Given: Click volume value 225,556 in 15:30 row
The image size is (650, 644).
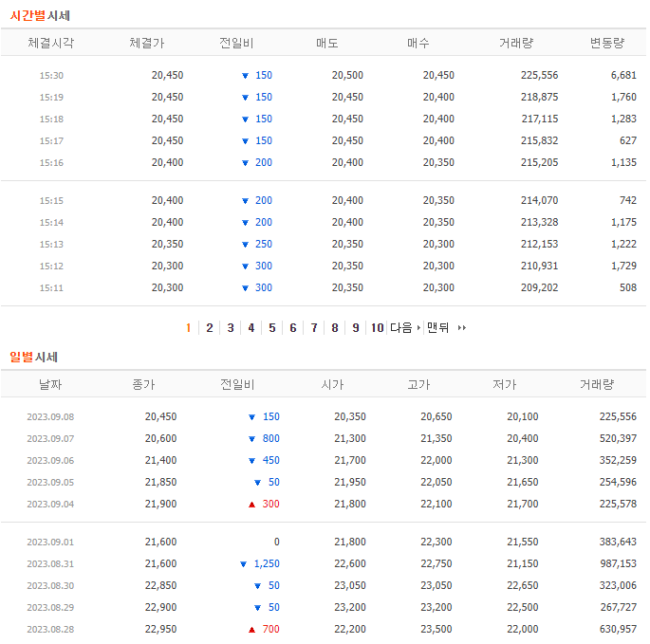Looking at the screenshot, I should (x=539, y=75).
